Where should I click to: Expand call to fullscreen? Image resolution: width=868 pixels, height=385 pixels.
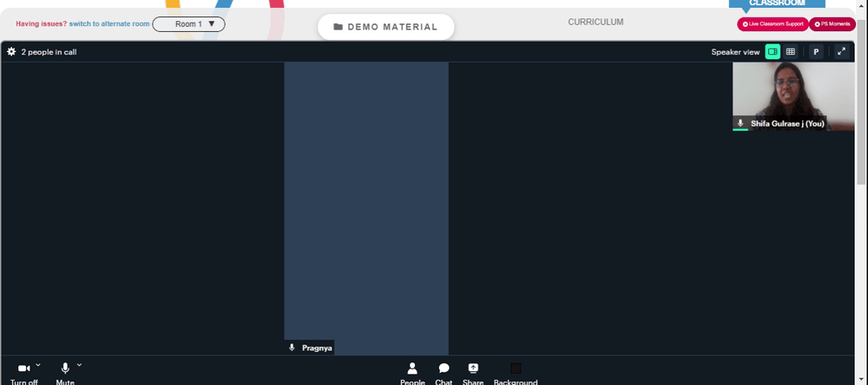click(841, 51)
